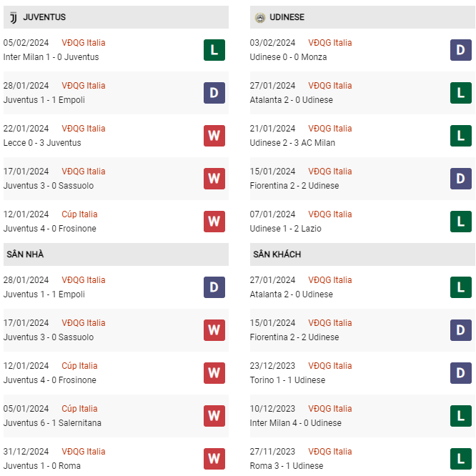This screenshot has width=476, height=476.
Task: Click the W badge for Juventus 6-1 Salernitana
Action: pos(214,416)
